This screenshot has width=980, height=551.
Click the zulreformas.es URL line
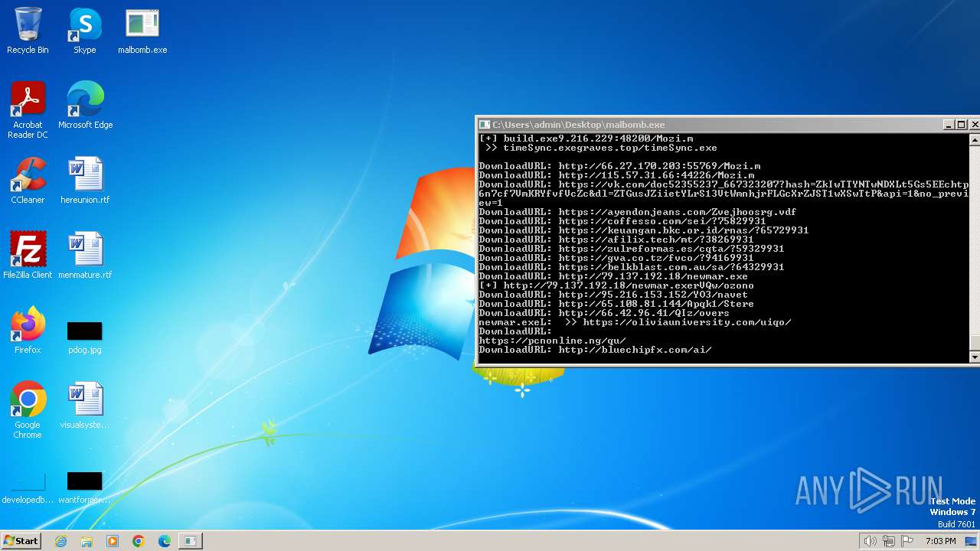pyautogui.click(x=632, y=249)
